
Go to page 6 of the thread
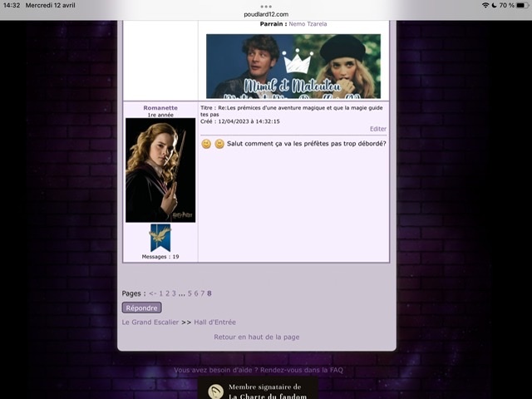tap(196, 293)
